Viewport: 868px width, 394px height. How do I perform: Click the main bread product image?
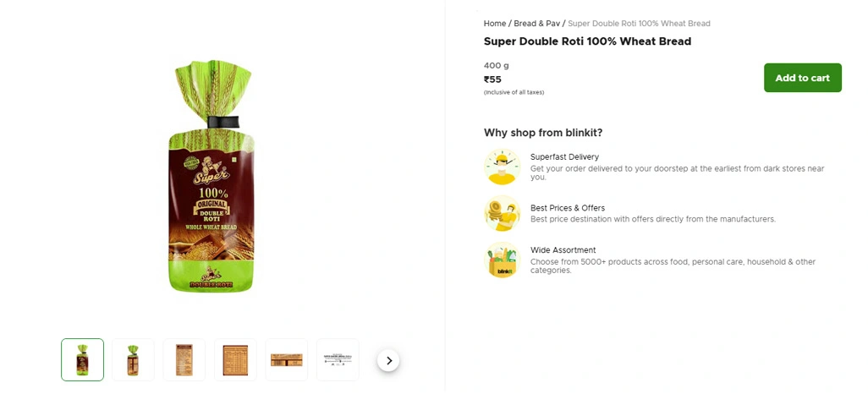tap(212, 178)
